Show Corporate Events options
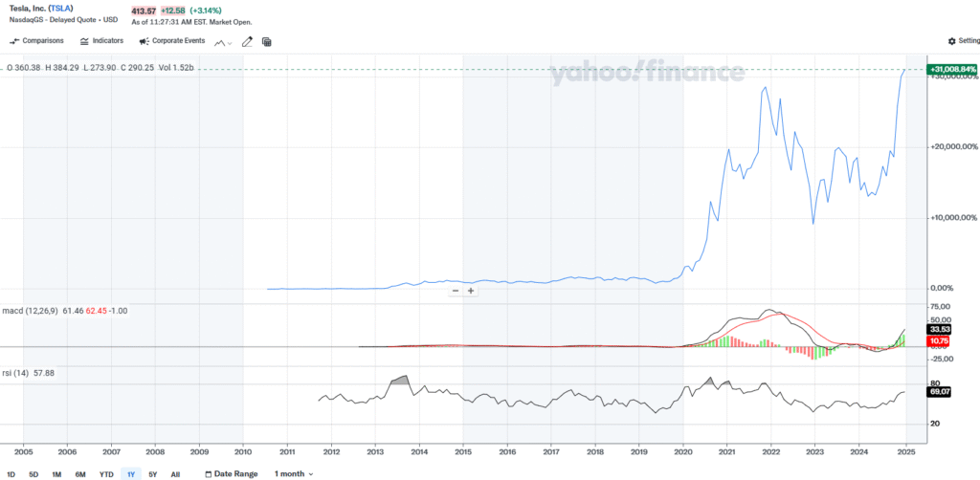Viewport: 980px width, 480px height. tap(172, 41)
